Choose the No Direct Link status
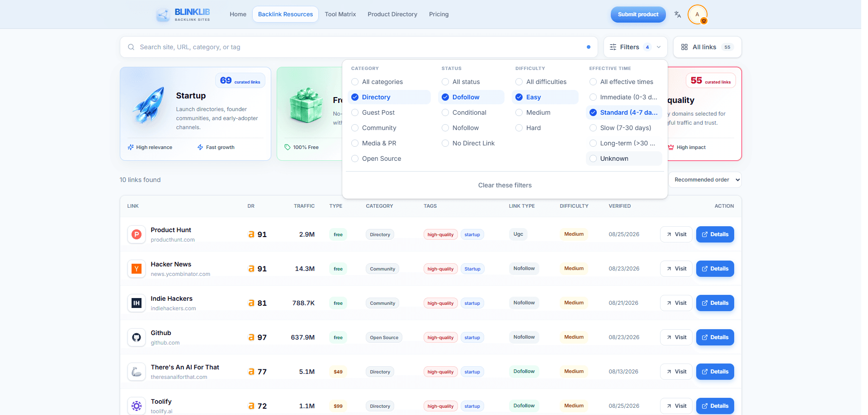The height and width of the screenshot is (415, 868). point(471,143)
